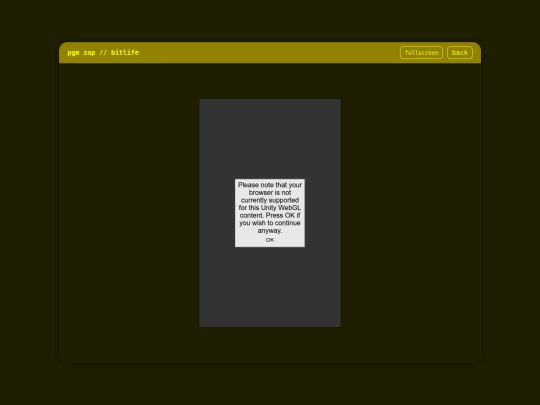
Task: Click the 'pgm zap // bitlife' title
Action: 103,53
